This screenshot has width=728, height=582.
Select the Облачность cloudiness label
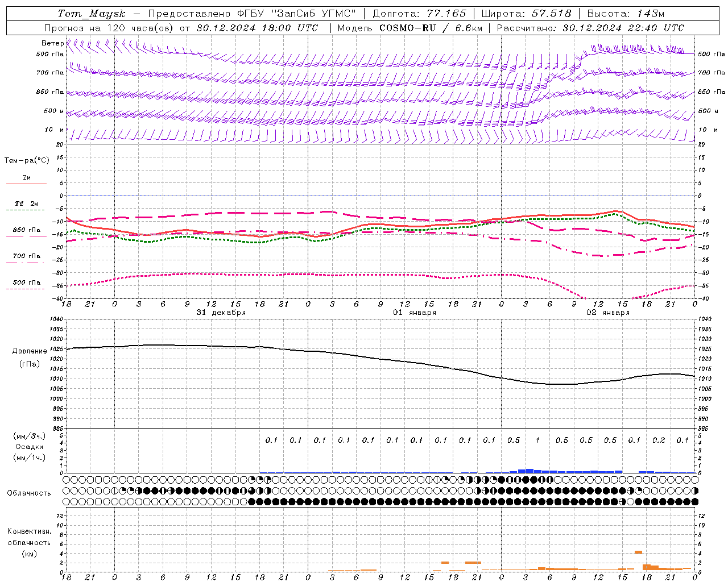coord(29,493)
